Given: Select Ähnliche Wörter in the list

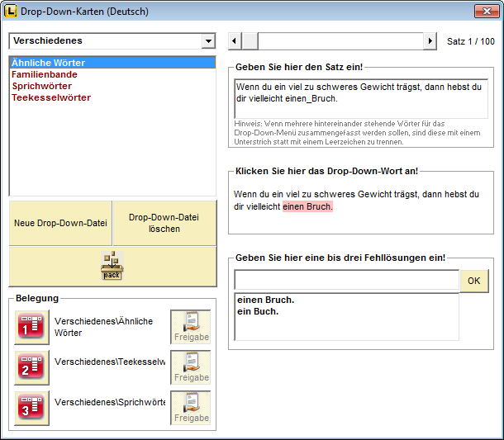Looking at the screenshot, I should tap(48, 63).
